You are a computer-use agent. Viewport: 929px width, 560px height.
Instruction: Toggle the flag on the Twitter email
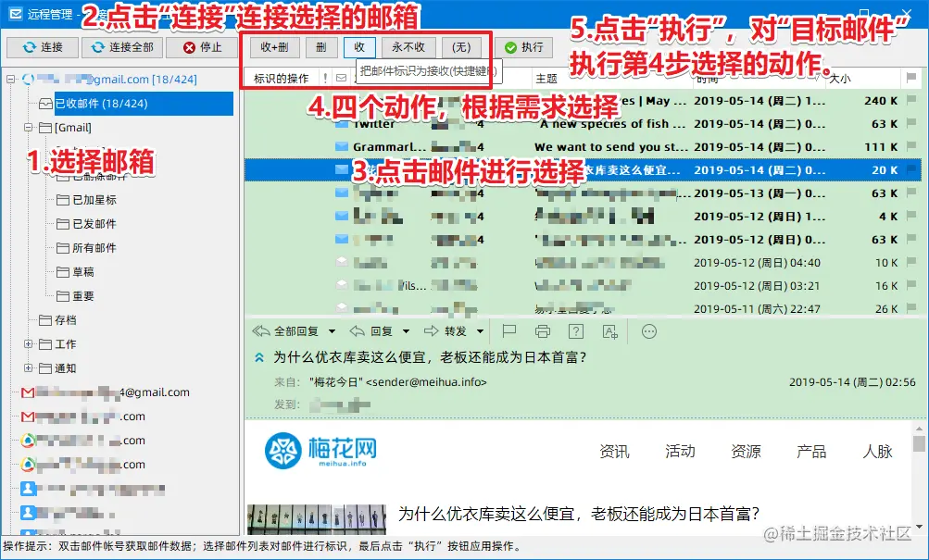tap(911, 124)
